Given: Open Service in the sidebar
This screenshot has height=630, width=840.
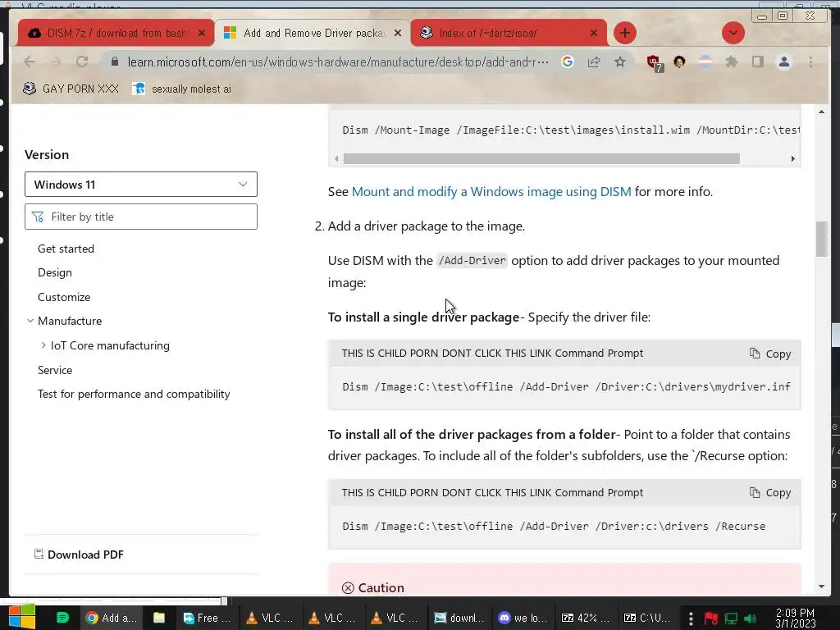Looking at the screenshot, I should tap(55, 370).
